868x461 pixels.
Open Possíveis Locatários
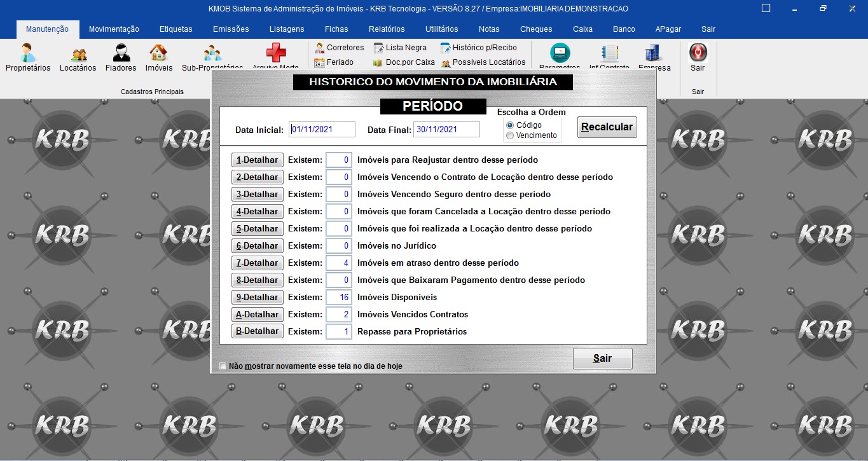(483, 62)
